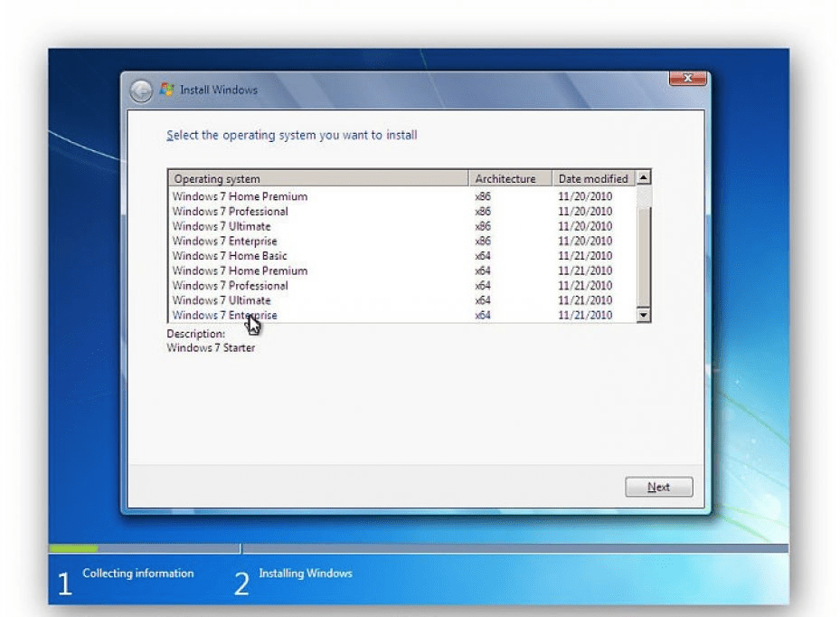Select Windows 7 Enterprise x86 edition
The width and height of the screenshot is (840, 617).
pyautogui.click(x=224, y=241)
